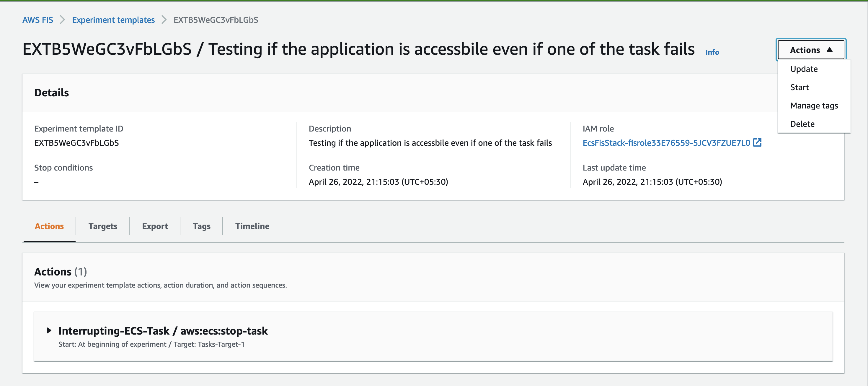Expand the Interrupting-ECS-Task action triangle
Image resolution: width=868 pixels, height=386 pixels.
click(49, 330)
